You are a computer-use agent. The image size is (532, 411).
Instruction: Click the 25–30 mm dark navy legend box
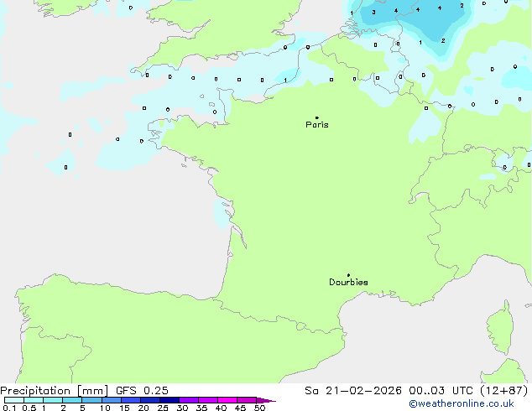(x=169, y=400)
